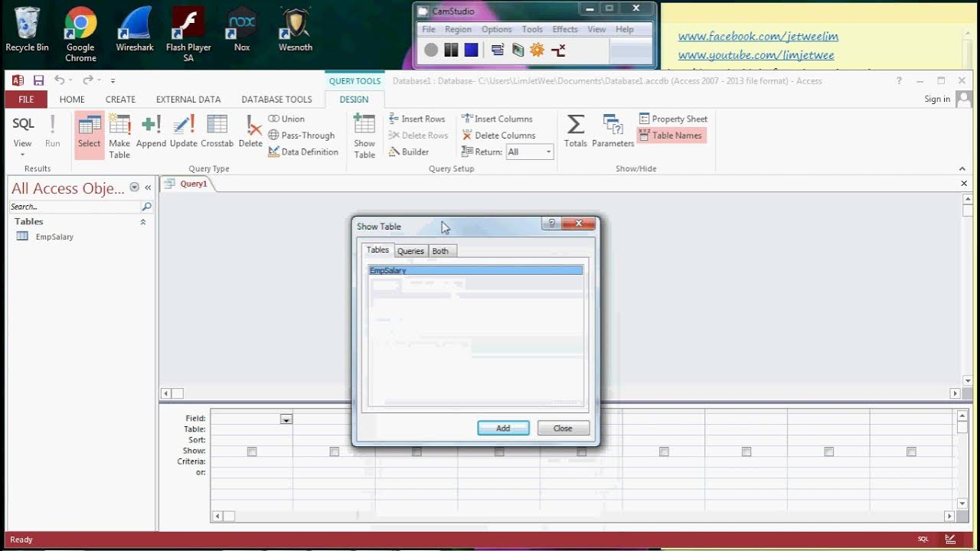Click the SQL view icon in status bar
Screen dimensions: 980x551
tap(923, 540)
